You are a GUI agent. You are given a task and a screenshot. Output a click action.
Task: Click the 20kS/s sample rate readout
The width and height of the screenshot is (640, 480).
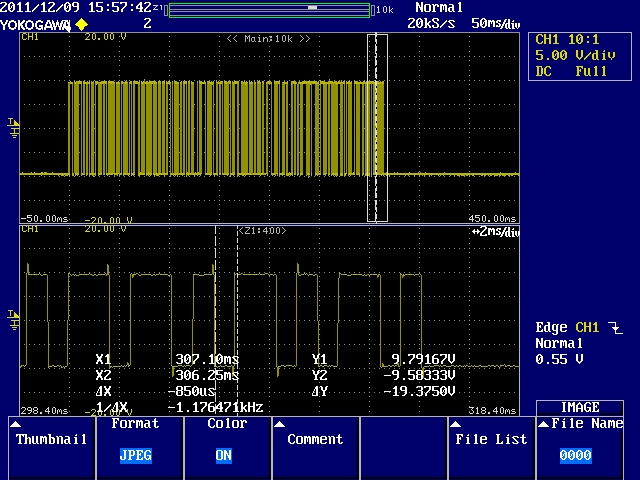[x=431, y=23]
